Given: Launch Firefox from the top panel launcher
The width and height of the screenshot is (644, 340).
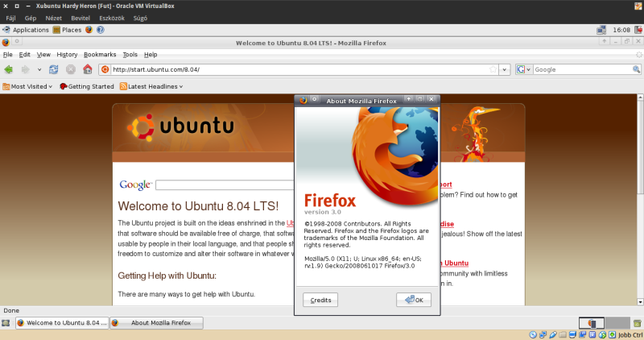Looking at the screenshot, I should 89,30.
